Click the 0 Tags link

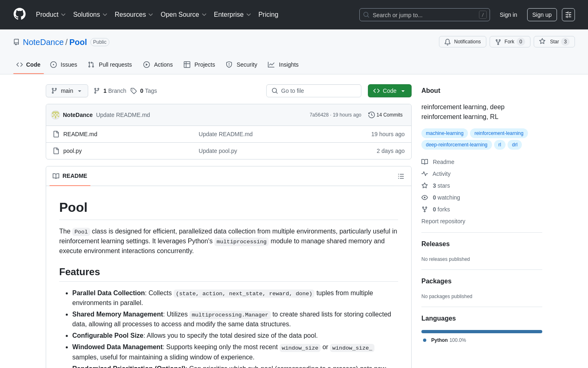144,91
